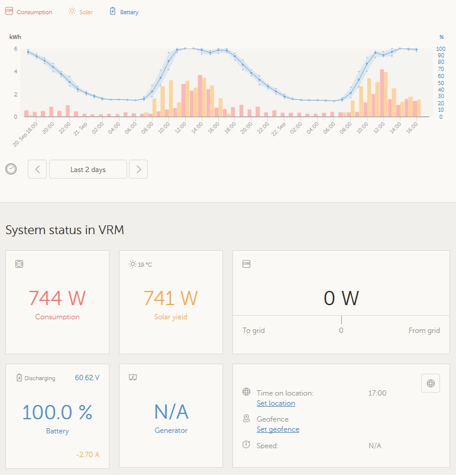
Task: Toggle the Battery legend series
Action: pyautogui.click(x=124, y=12)
